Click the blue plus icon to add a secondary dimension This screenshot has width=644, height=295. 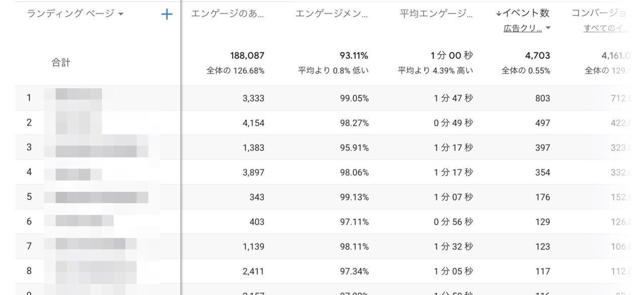(x=166, y=15)
